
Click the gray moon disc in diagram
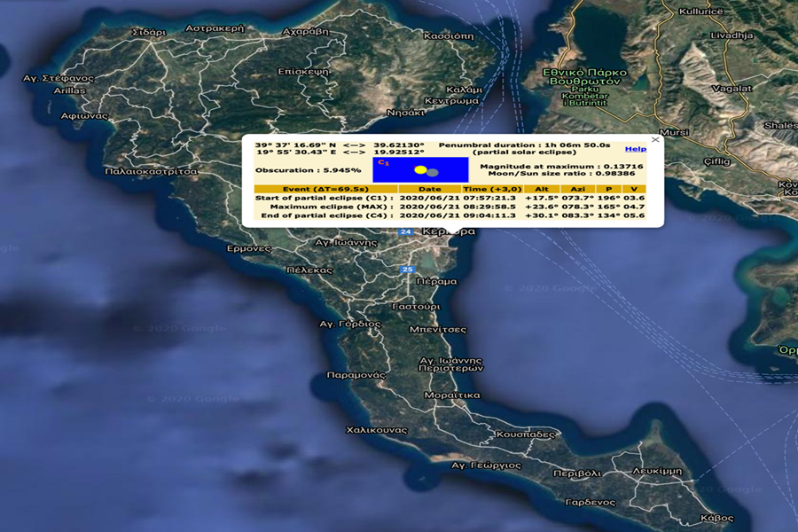pos(432,173)
